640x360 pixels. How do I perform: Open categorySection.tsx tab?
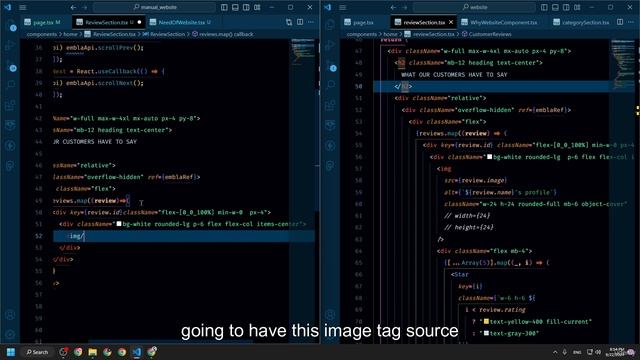coord(582,22)
